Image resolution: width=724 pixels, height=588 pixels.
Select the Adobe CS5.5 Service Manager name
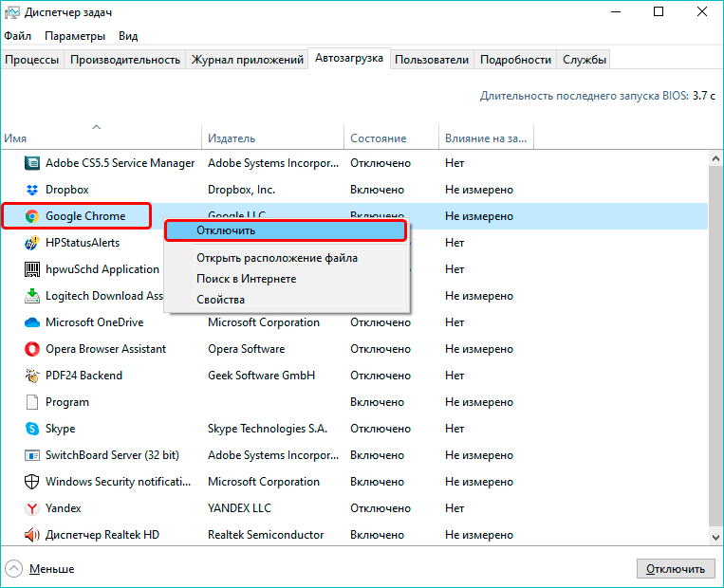[121, 163]
